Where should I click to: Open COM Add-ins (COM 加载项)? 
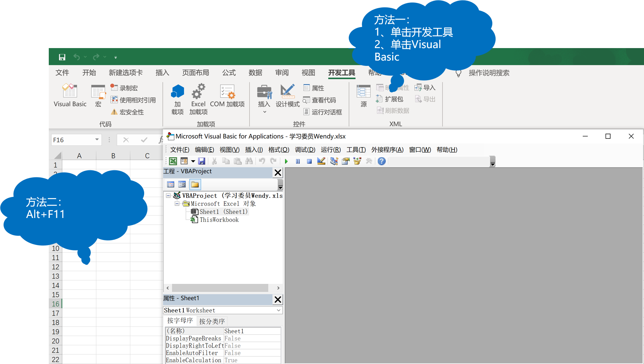coord(227,95)
